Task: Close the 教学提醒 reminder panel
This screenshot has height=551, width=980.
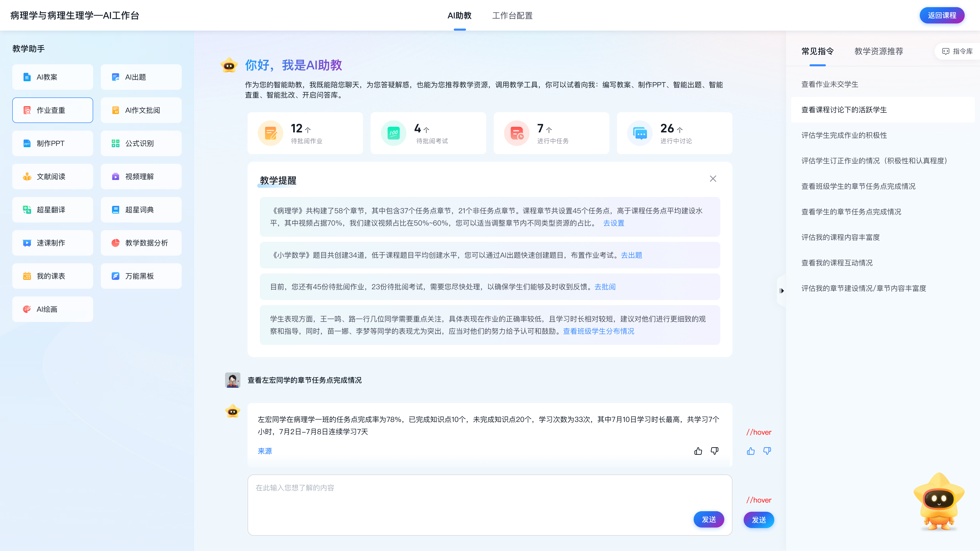Action: (x=713, y=179)
